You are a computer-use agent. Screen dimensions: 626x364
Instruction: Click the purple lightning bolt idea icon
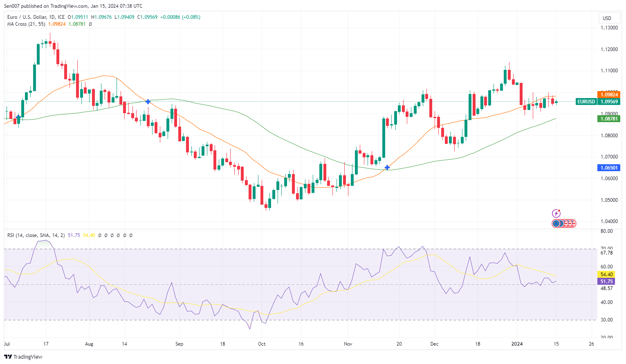coord(556,213)
